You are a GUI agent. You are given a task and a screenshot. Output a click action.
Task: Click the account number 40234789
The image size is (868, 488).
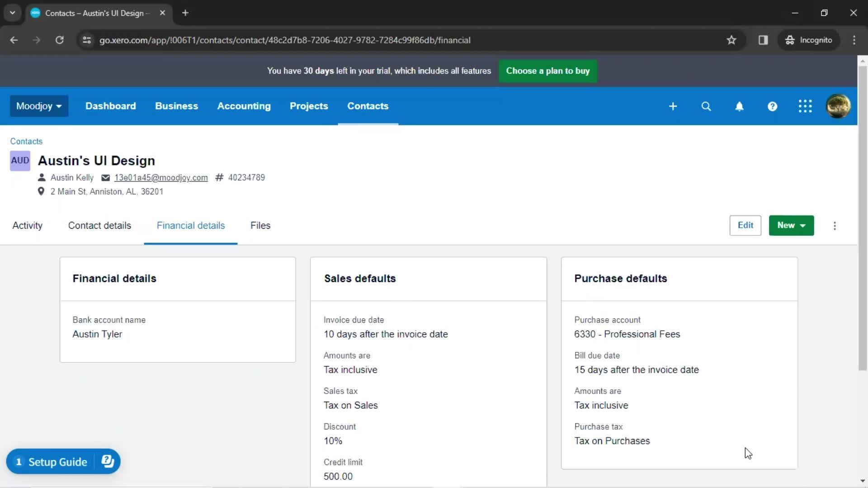[246, 178]
